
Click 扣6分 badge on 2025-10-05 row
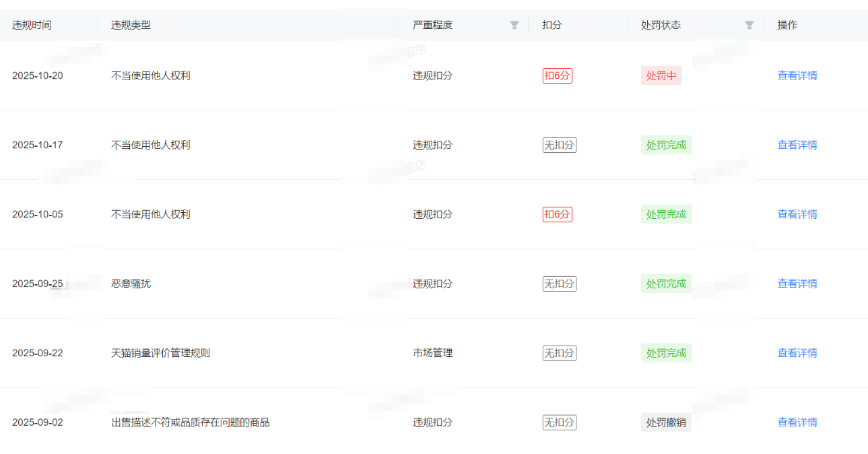pos(557,215)
